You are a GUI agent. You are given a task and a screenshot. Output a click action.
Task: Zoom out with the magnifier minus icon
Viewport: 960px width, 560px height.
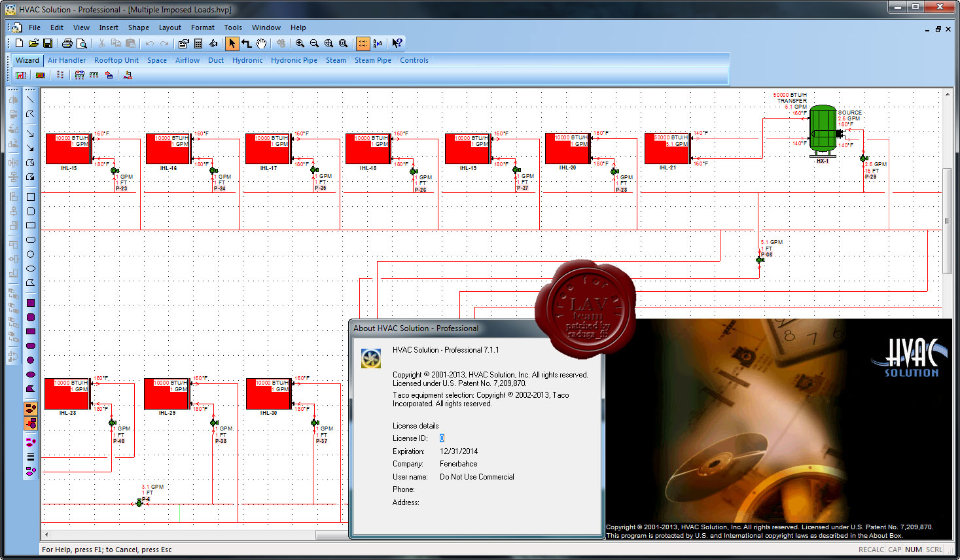[x=314, y=43]
